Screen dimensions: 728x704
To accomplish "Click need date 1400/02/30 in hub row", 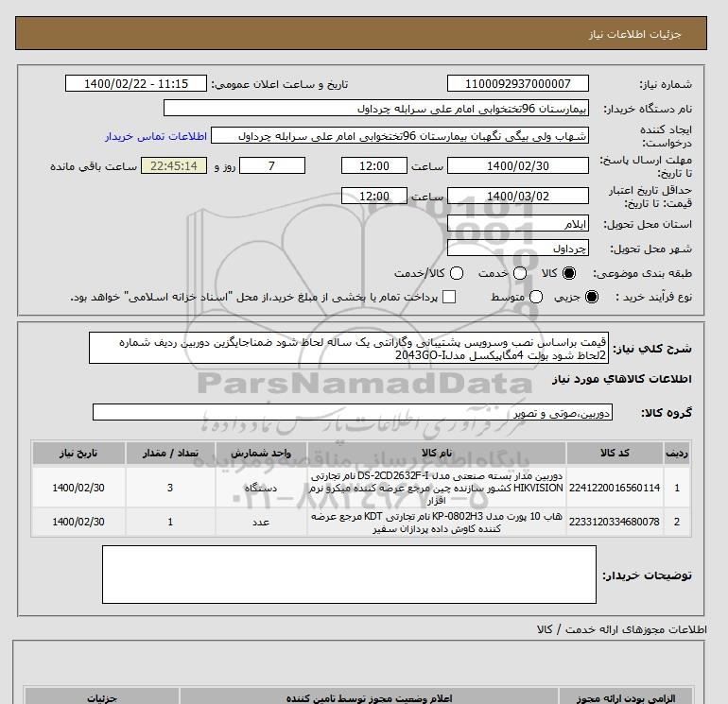I will point(78,522).
